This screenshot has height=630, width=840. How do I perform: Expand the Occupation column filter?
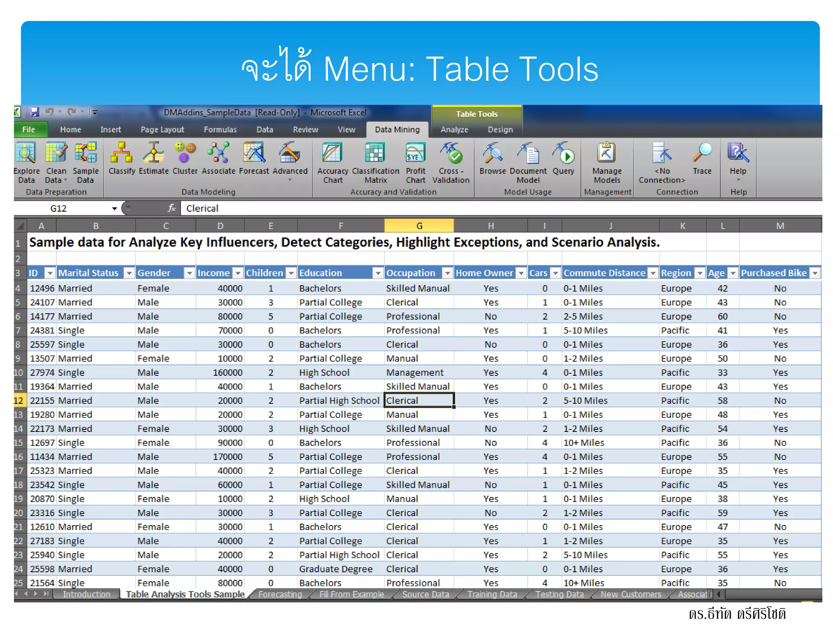coord(447,273)
